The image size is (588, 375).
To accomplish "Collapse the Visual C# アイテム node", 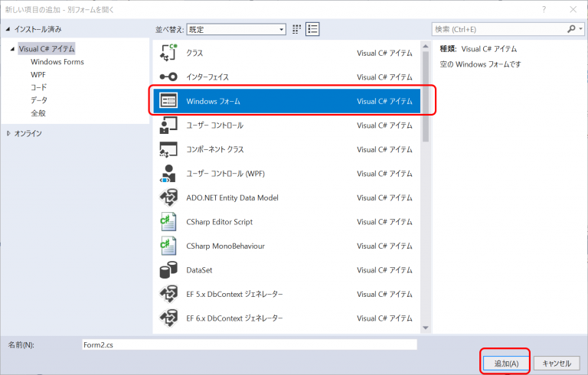I will pos(12,49).
